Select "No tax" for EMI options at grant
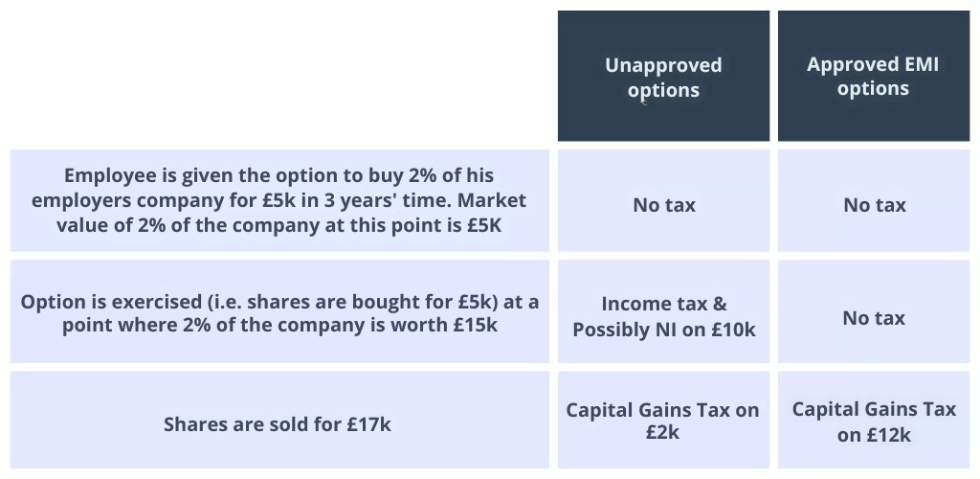 click(x=874, y=205)
